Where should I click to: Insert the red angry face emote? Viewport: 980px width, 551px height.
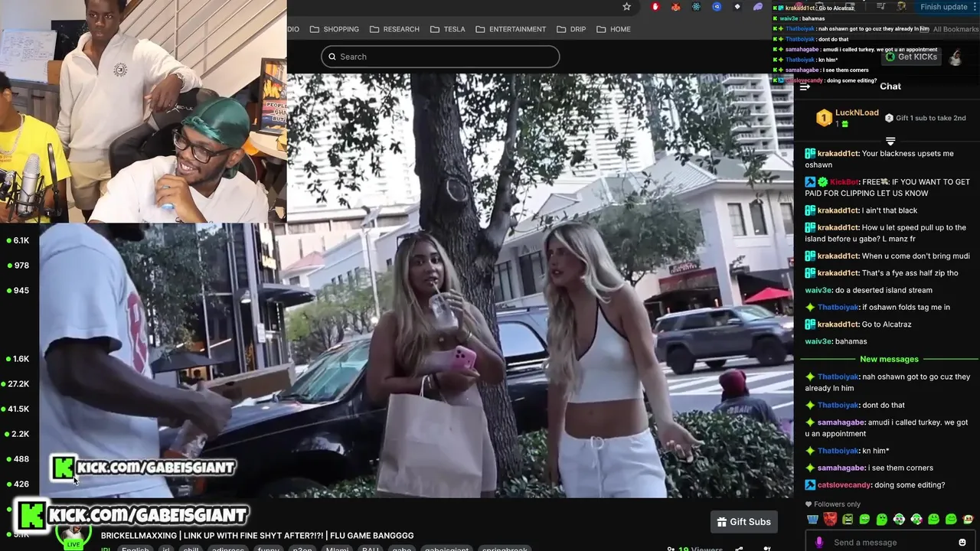[830, 520]
